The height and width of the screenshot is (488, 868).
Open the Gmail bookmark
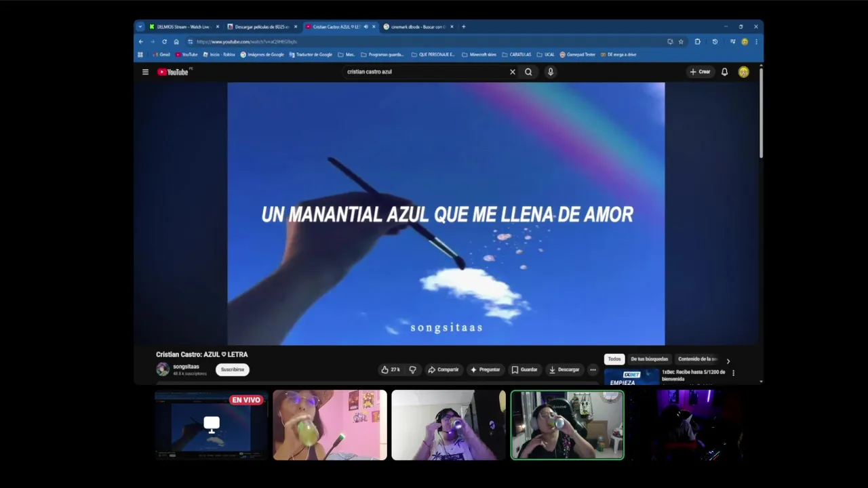click(x=161, y=54)
